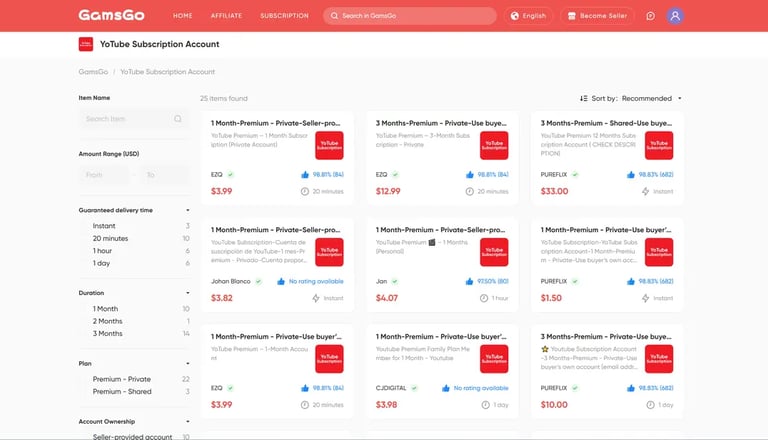Screen dimensions: 768x440
Task: Click the Become Seller button
Action: 598,16
